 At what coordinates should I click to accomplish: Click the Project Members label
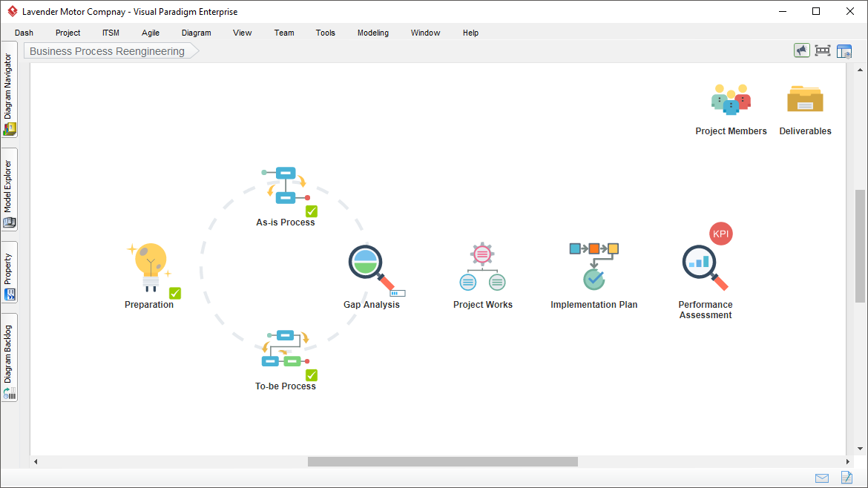tap(731, 131)
